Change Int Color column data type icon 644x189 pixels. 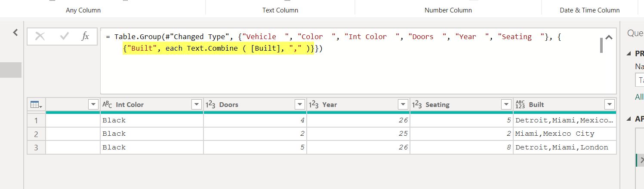click(107, 104)
